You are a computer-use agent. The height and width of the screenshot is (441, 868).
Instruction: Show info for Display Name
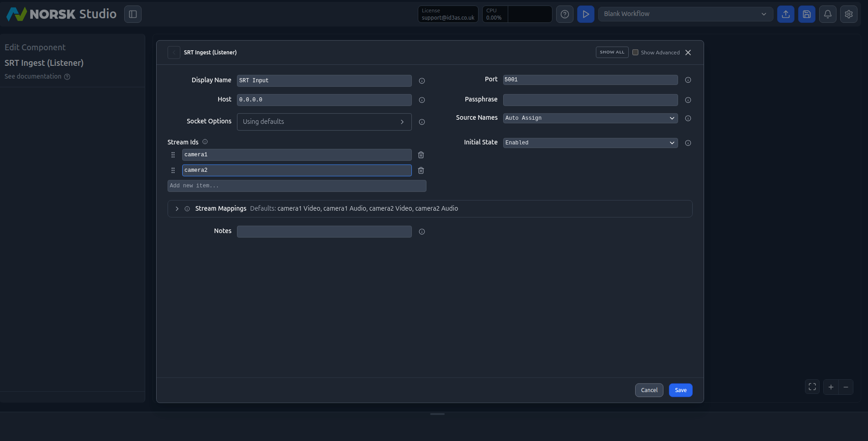[x=422, y=81]
